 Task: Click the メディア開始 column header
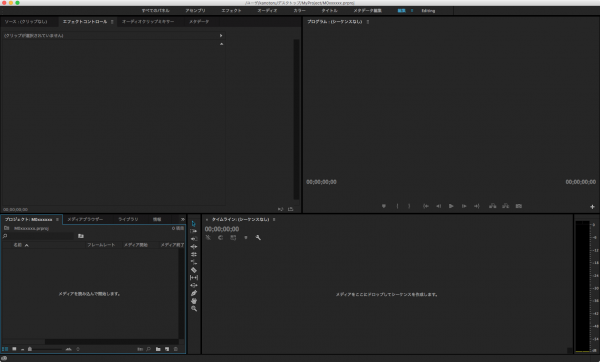[x=136, y=245]
